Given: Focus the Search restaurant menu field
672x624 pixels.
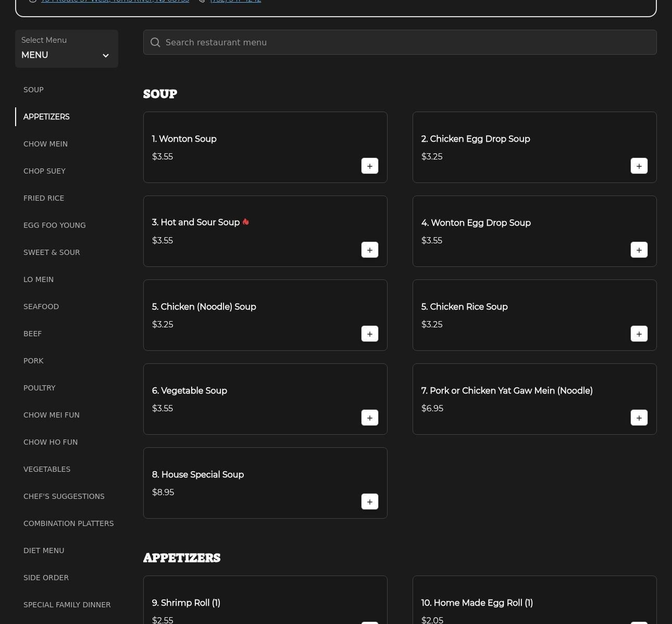Looking at the screenshot, I should pyautogui.click(x=406, y=43).
